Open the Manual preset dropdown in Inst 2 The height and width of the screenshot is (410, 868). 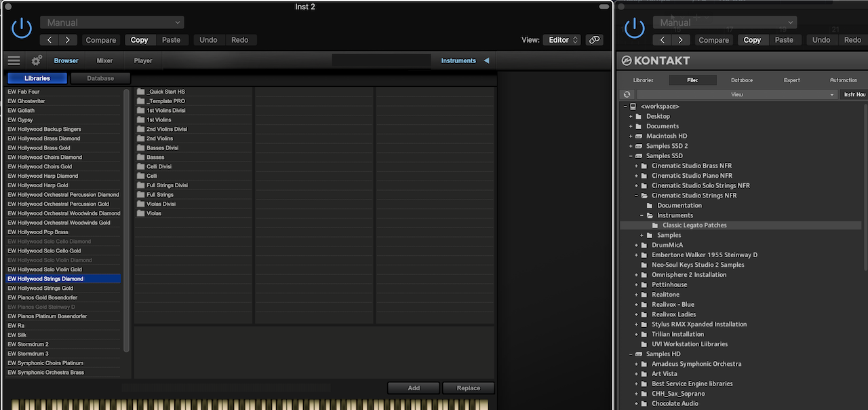pyautogui.click(x=112, y=23)
